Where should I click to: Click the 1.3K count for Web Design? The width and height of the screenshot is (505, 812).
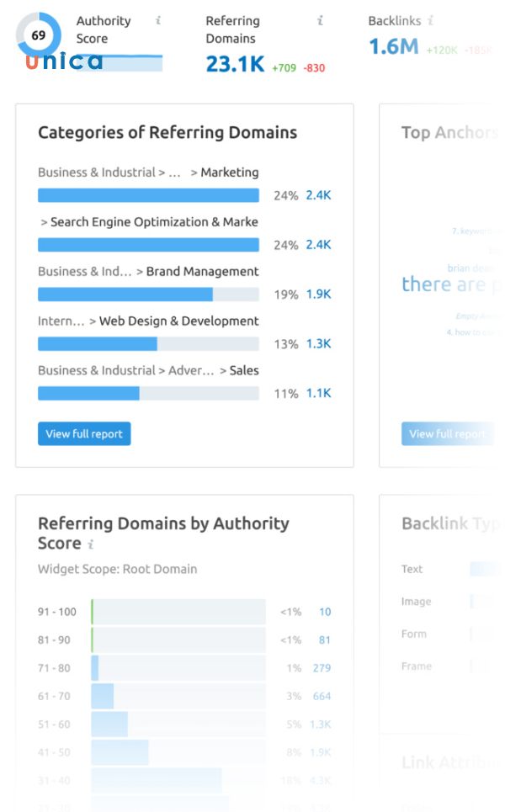tap(318, 343)
